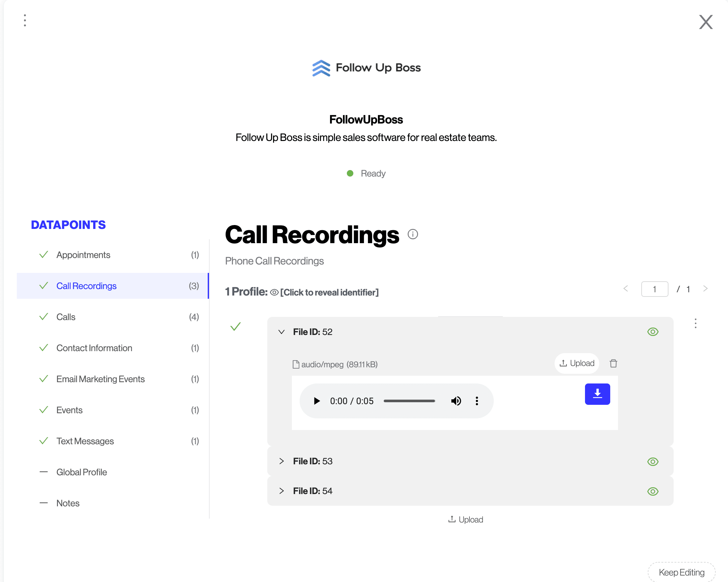Mute the audio player volume
The width and height of the screenshot is (728, 582).
pos(456,401)
